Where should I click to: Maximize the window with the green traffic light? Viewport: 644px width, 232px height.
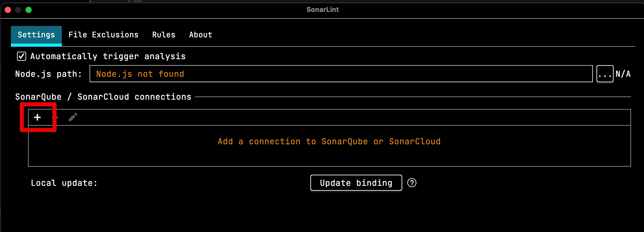pyautogui.click(x=29, y=10)
